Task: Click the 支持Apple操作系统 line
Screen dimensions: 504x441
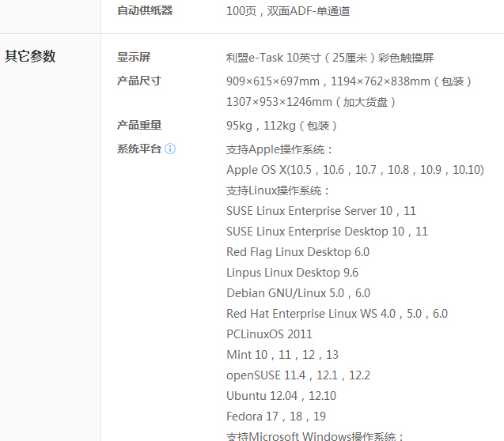Action: coord(279,149)
